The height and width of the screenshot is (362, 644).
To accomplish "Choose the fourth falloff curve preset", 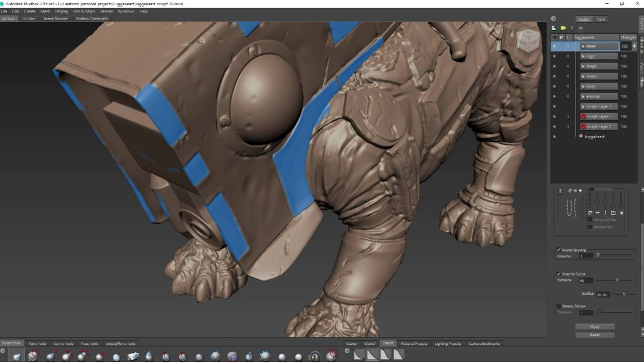I will pyautogui.click(x=398, y=355).
